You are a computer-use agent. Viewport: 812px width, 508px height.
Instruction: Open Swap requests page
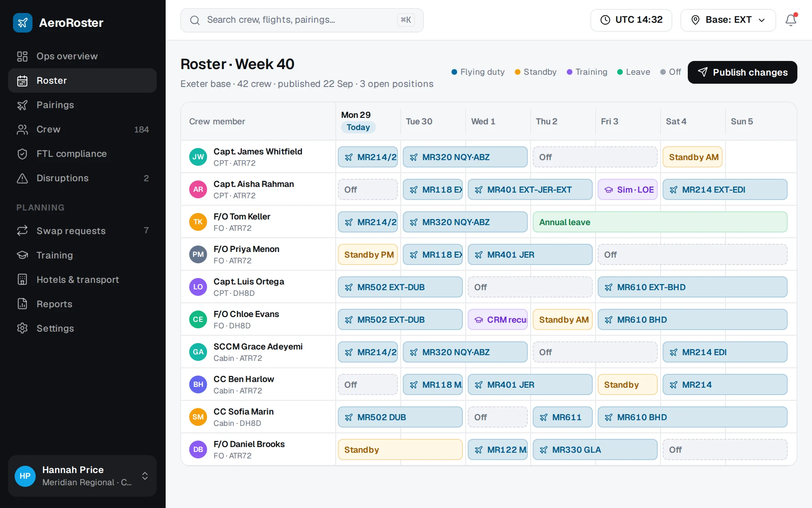(x=82, y=231)
